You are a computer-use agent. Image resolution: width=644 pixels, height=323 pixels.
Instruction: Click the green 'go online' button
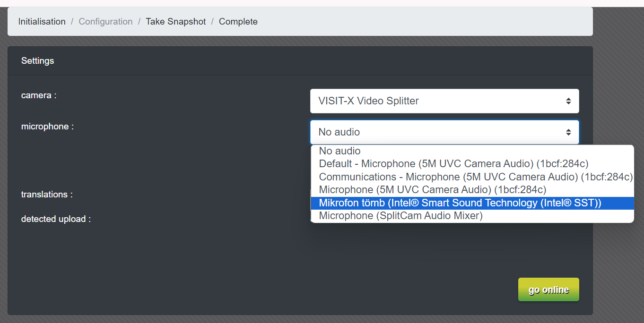click(x=548, y=289)
